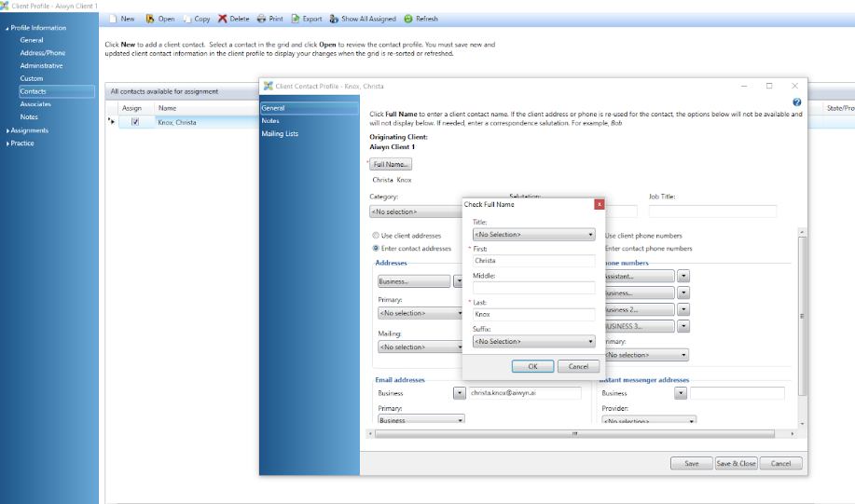Screen dimensions: 855x504
Task: Switch to Notes tab in contact profile
Action: click(x=270, y=120)
